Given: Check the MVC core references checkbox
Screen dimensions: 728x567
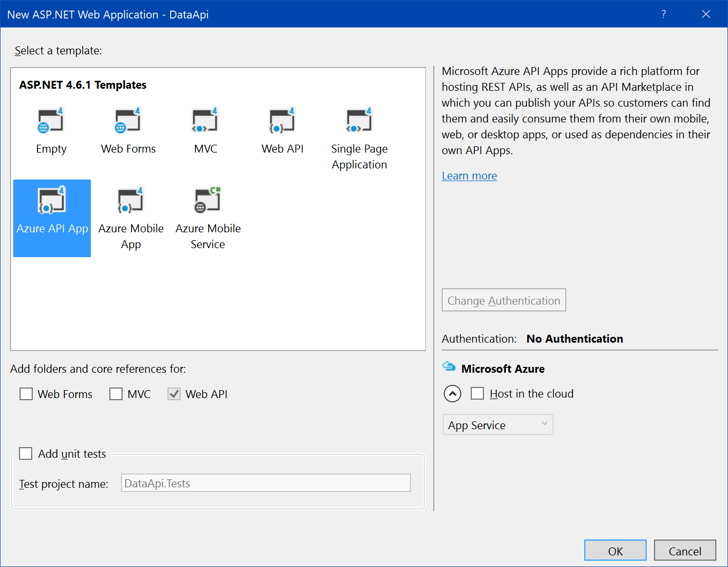Looking at the screenshot, I should 116,394.
